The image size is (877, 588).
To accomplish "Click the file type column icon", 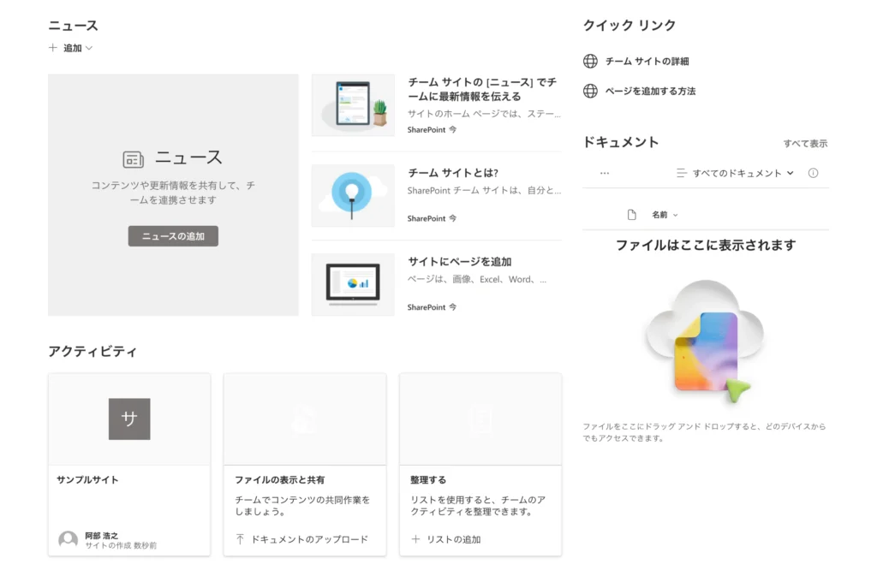I will (x=632, y=215).
